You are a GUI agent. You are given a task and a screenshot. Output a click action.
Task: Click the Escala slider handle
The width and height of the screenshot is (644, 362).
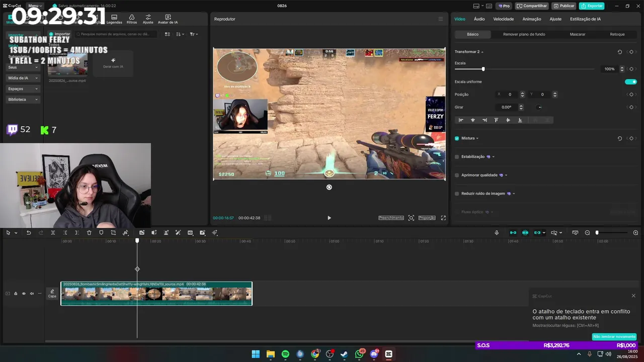click(484, 69)
